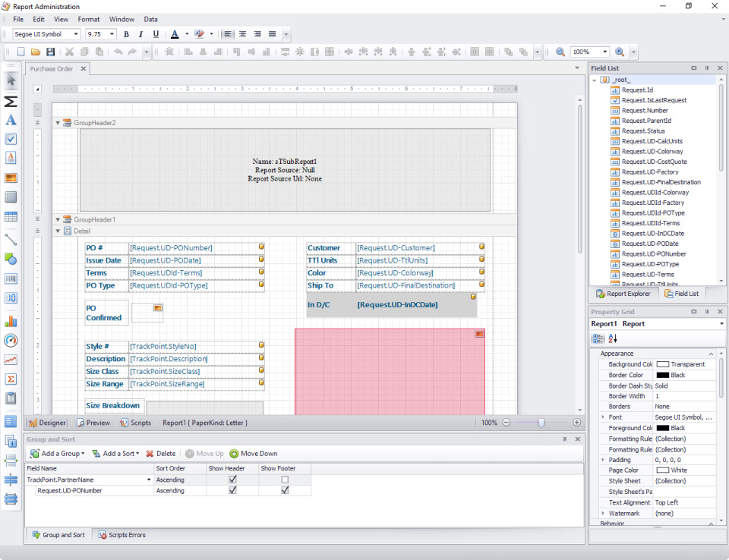Collapse the GroupHeader2 band
Viewport: 729px width, 560px height.
click(x=58, y=123)
